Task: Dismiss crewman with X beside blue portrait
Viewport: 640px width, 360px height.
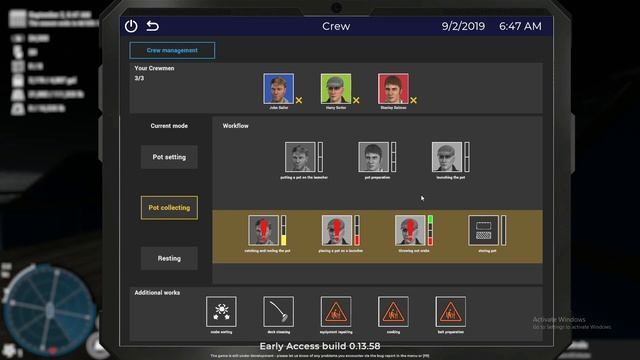Action: coord(299,100)
